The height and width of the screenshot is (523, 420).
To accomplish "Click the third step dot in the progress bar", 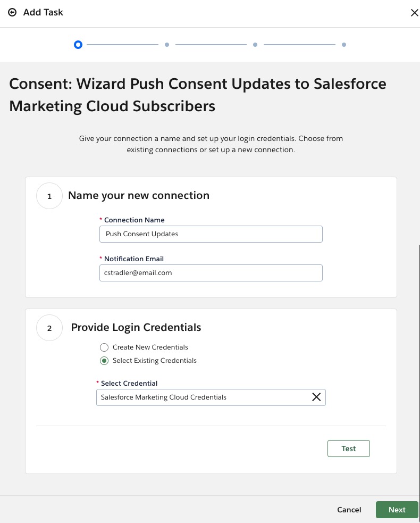I will coord(255,45).
